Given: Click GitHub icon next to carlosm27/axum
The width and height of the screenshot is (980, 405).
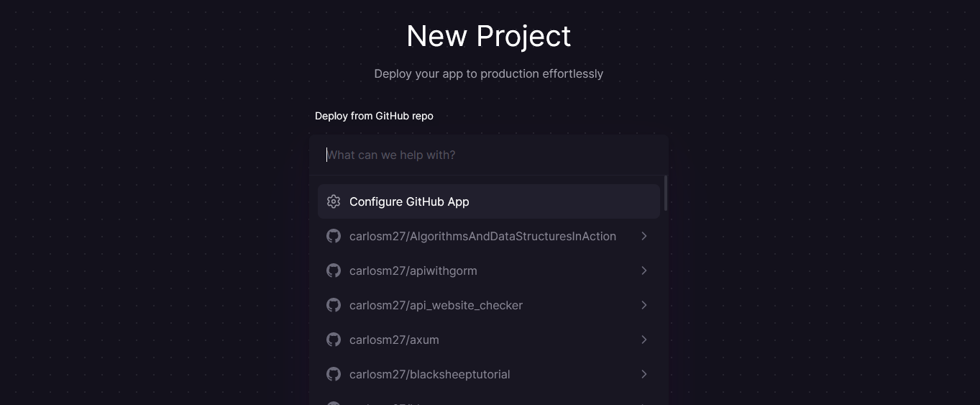Looking at the screenshot, I should click(x=334, y=340).
